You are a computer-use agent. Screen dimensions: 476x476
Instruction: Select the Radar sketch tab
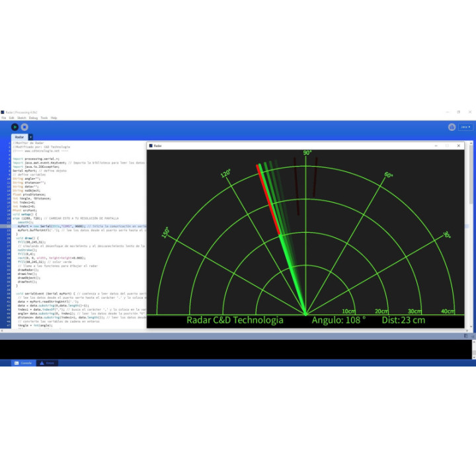pyautogui.click(x=19, y=138)
